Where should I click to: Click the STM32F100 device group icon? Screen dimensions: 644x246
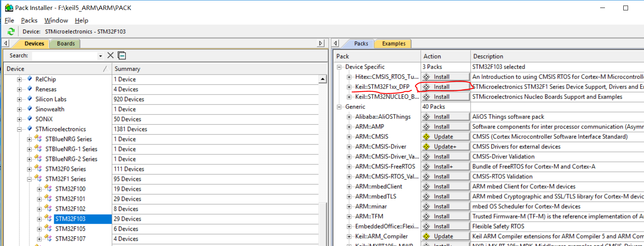pos(48,189)
